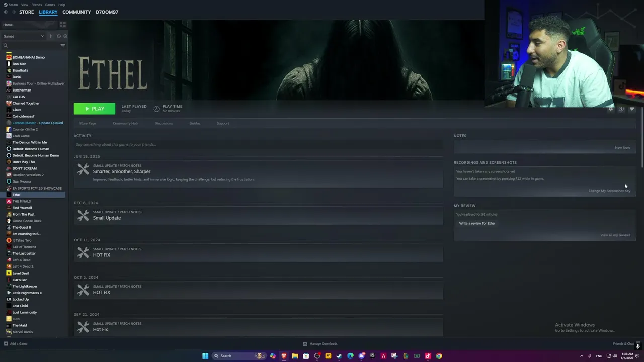The height and width of the screenshot is (362, 644).
Task: Open Ethel game settings gear
Action: coord(611,109)
